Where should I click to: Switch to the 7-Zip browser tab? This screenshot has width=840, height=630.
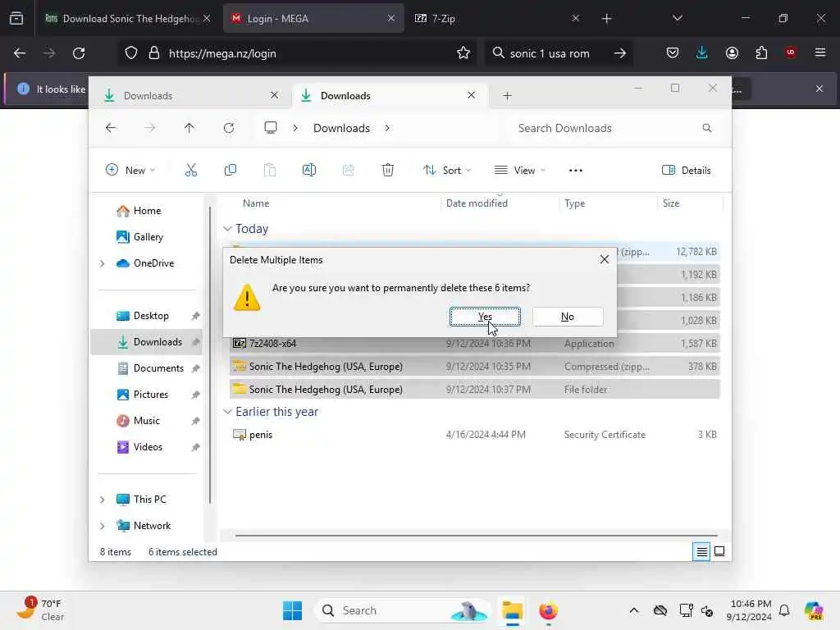pyautogui.click(x=497, y=18)
